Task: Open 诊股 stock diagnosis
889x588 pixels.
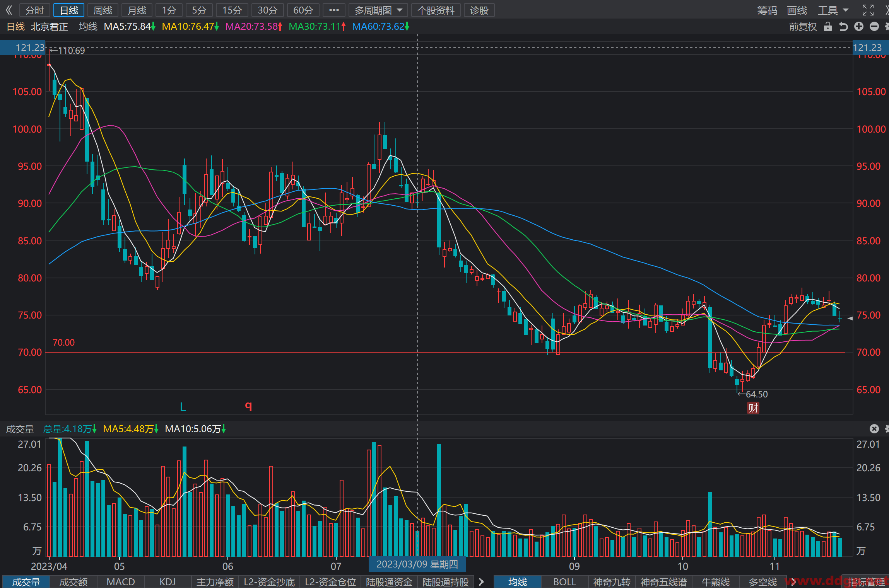Action: (479, 10)
